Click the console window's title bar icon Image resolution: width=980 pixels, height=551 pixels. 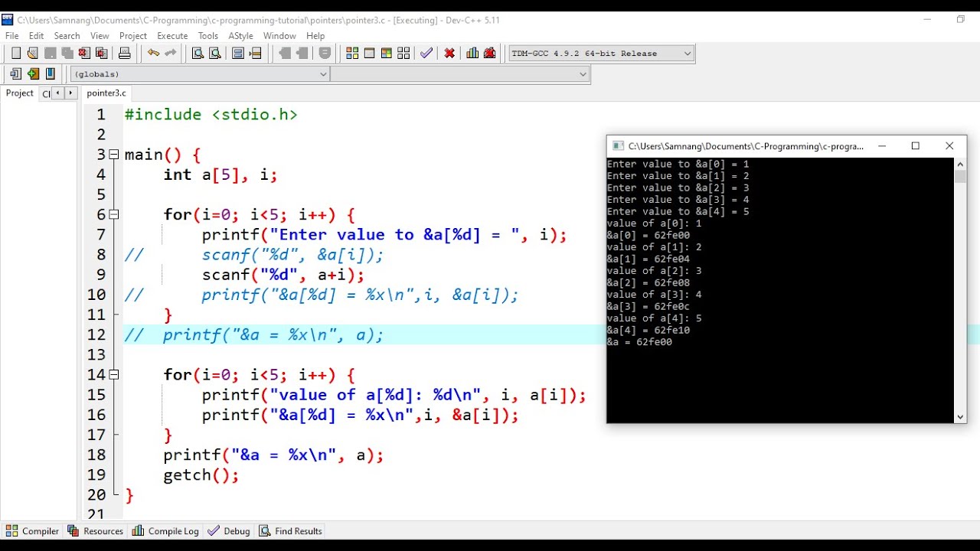(617, 145)
